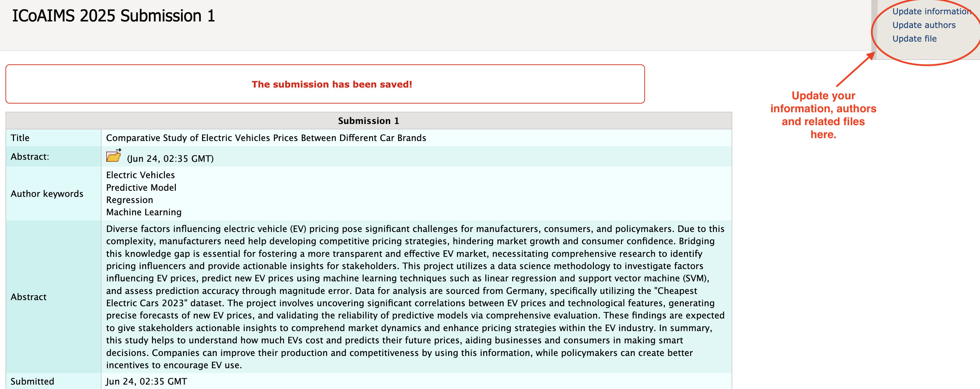The image size is (980, 389).
Task: Select the Update file link
Action: click(914, 39)
